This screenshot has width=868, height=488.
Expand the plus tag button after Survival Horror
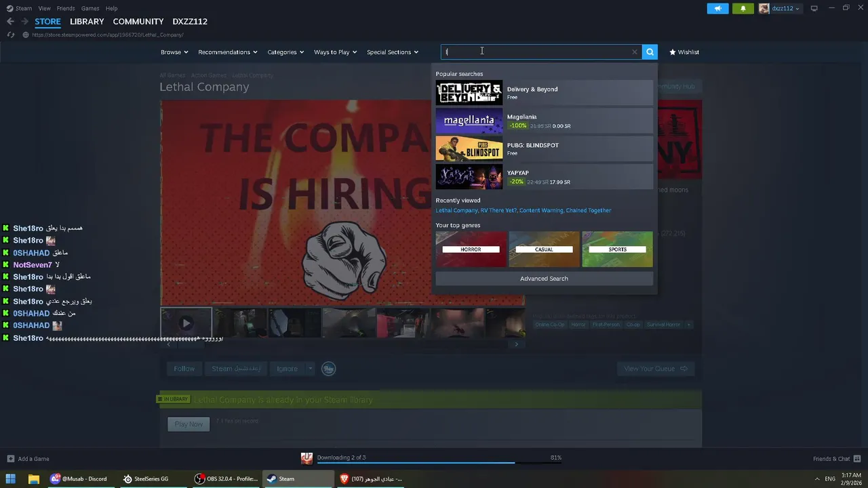[x=688, y=325]
